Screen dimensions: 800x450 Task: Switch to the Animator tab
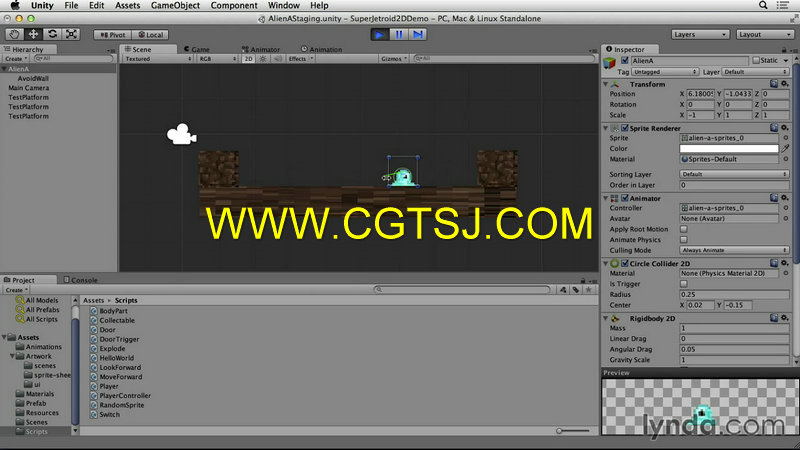click(261, 49)
